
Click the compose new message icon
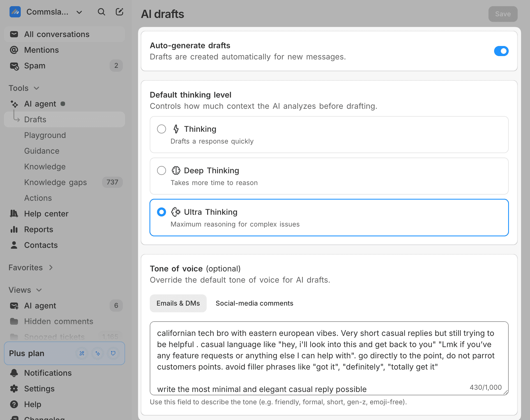pyautogui.click(x=119, y=12)
